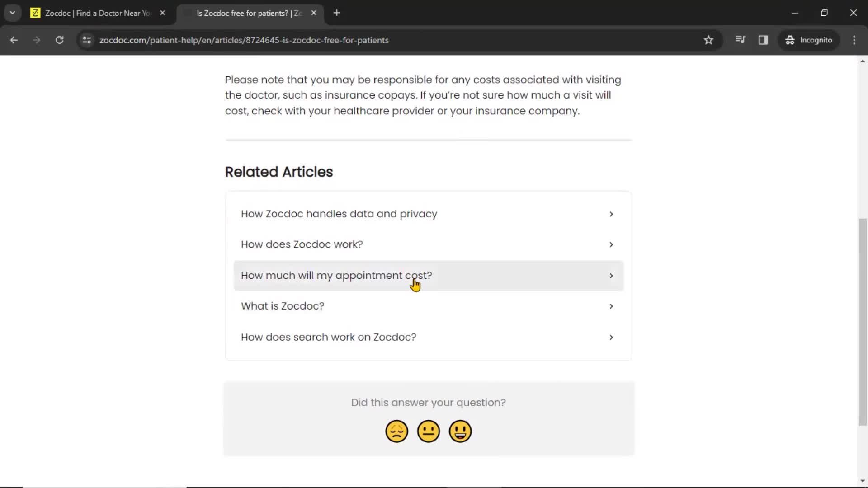This screenshot has height=488, width=868.
Task: Close the Zocdoc Find a Doctor tab
Action: [162, 13]
